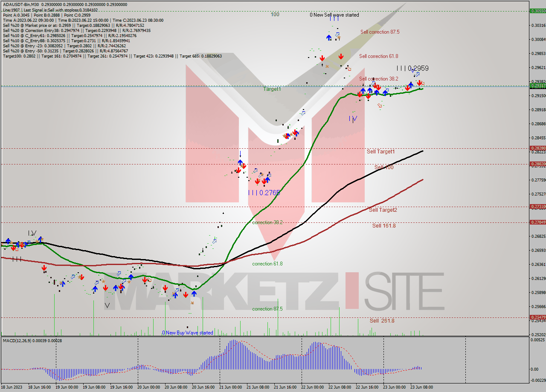
Task: Click the green 'correction 61.8' label
Action: click(x=267, y=264)
